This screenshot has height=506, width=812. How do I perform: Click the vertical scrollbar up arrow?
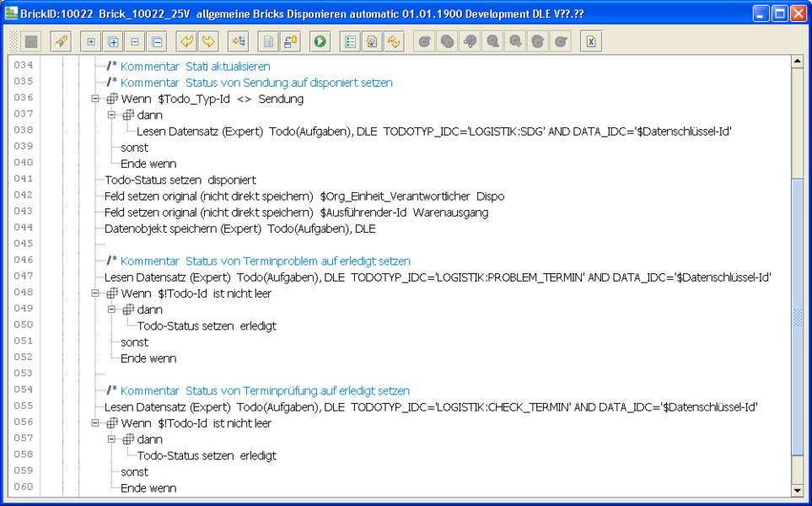(797, 62)
